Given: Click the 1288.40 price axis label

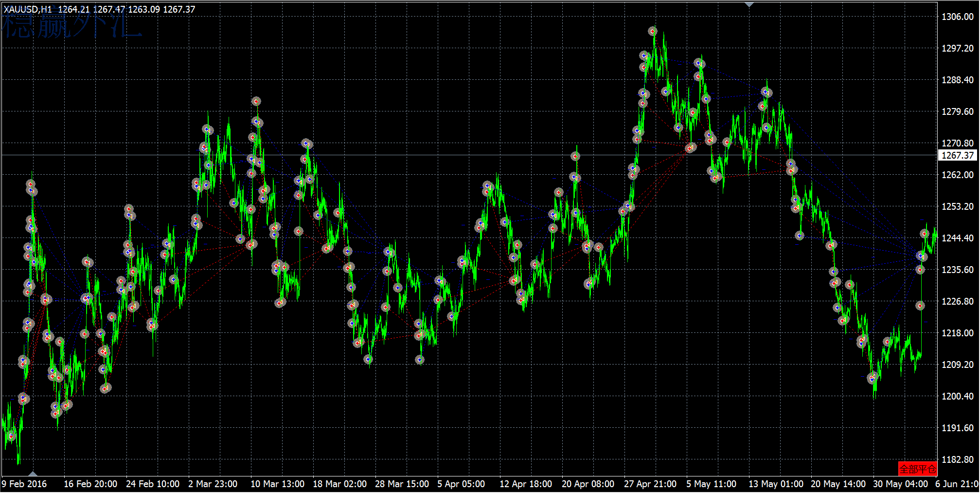Looking at the screenshot, I should (x=958, y=80).
